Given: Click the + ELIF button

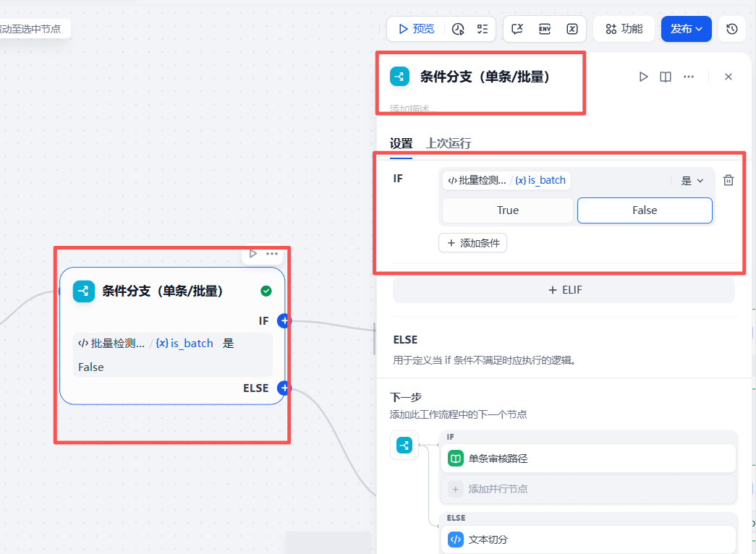Looking at the screenshot, I should click(x=564, y=290).
